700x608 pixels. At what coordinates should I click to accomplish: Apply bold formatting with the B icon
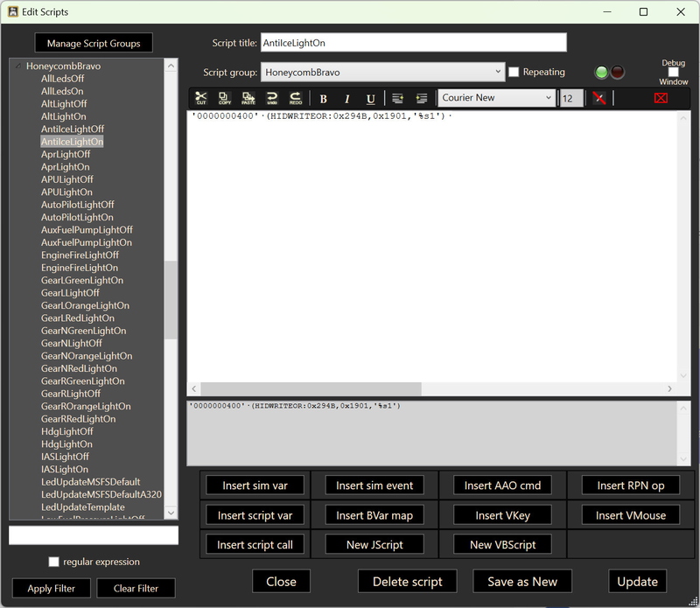324,98
